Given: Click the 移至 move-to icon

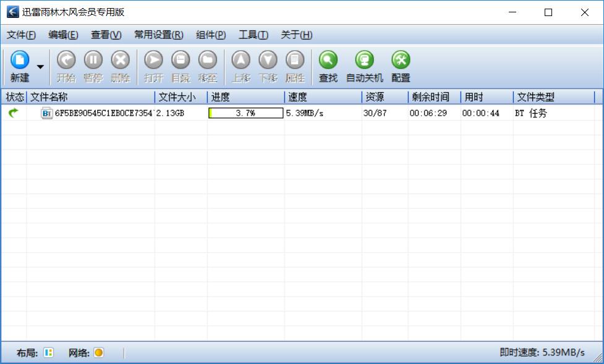Looking at the screenshot, I should pos(208,60).
